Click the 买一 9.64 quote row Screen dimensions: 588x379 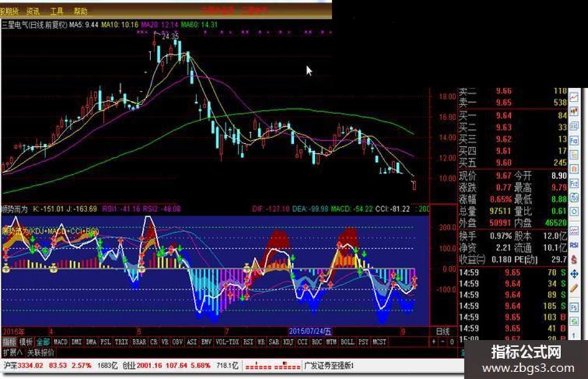(x=513, y=115)
